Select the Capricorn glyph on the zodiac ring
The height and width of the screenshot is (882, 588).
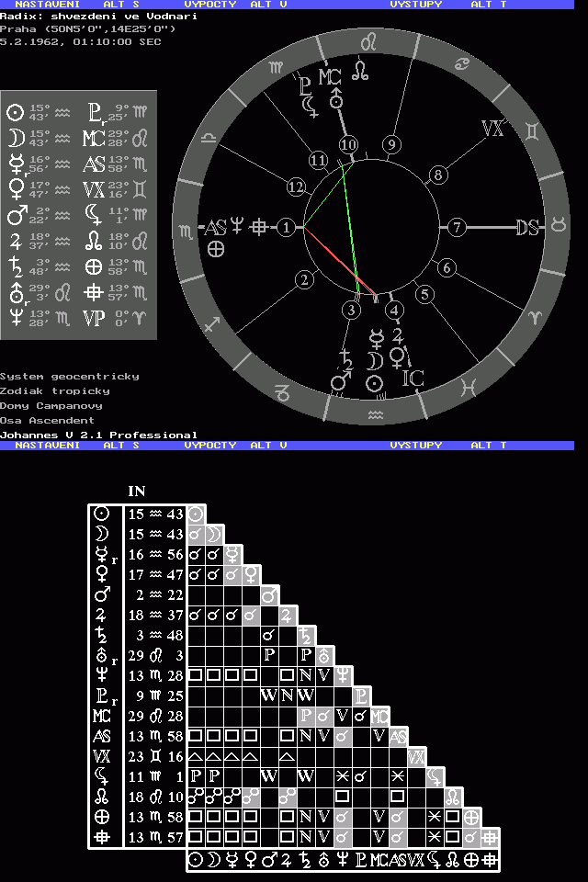coord(282,394)
